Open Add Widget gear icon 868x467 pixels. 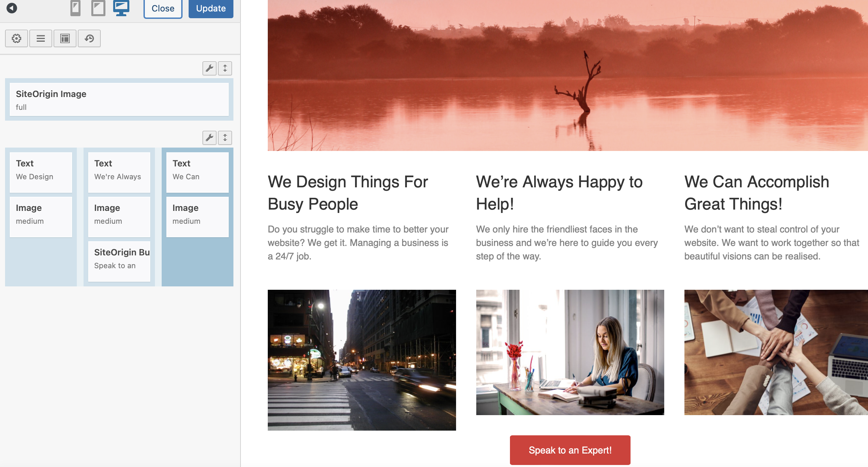pos(17,38)
